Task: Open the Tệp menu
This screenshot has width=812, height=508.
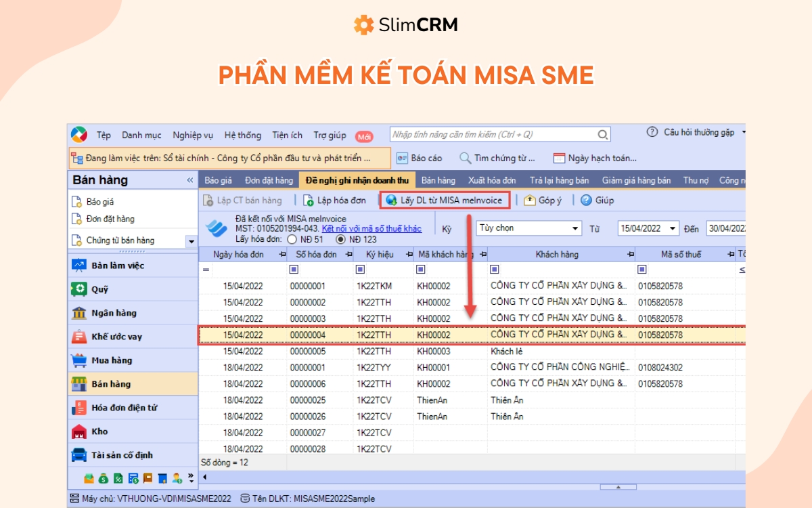Action: pos(104,135)
